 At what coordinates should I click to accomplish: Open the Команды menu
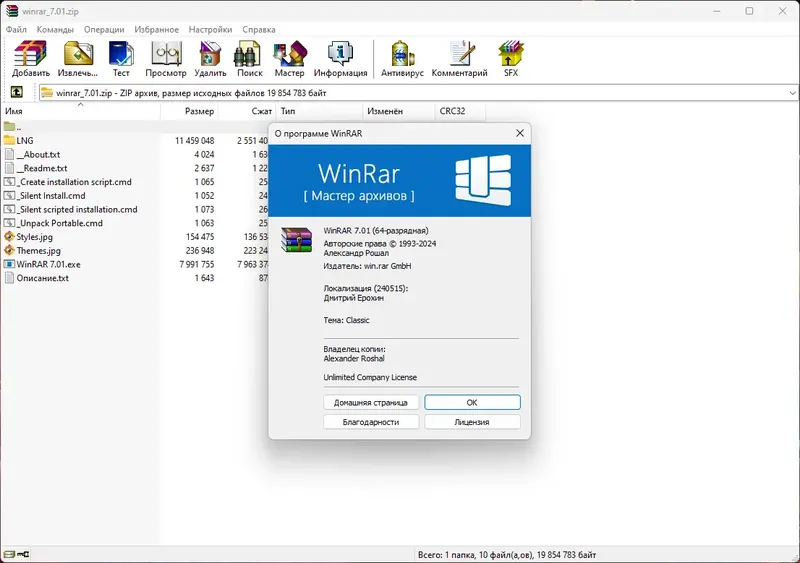pyautogui.click(x=55, y=30)
